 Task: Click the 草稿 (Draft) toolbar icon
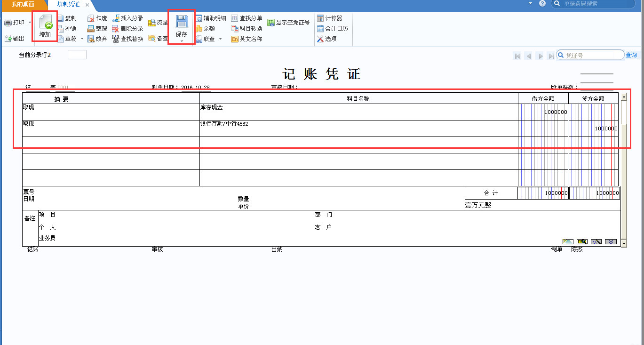point(60,39)
